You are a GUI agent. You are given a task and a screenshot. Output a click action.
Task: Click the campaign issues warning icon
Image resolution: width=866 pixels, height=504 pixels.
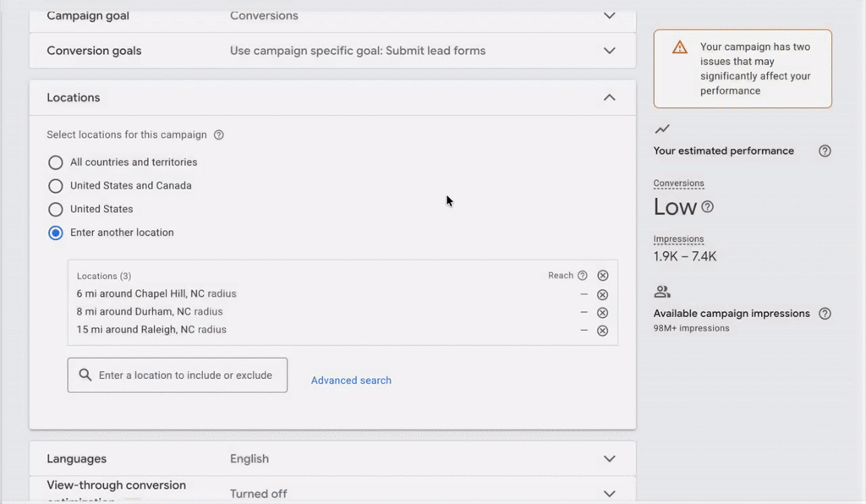pyautogui.click(x=680, y=47)
